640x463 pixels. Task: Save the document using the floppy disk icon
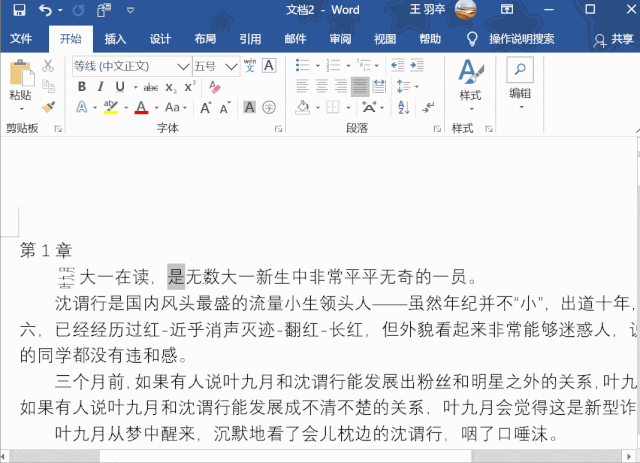pyautogui.click(x=19, y=10)
